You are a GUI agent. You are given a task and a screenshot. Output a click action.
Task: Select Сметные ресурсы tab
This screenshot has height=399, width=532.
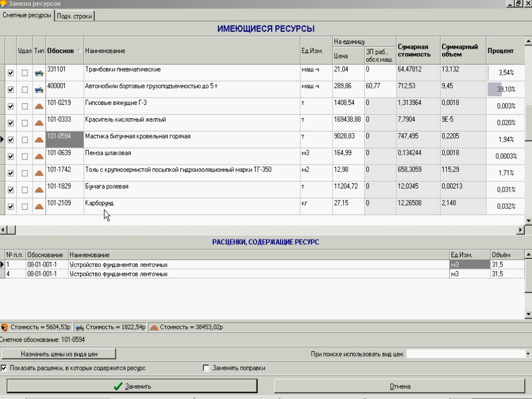pos(27,15)
